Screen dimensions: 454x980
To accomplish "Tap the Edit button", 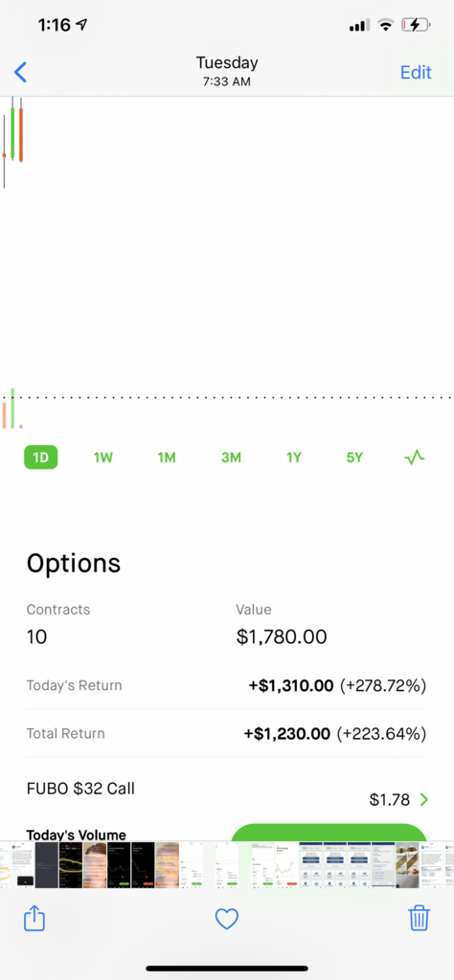I will [x=416, y=73].
